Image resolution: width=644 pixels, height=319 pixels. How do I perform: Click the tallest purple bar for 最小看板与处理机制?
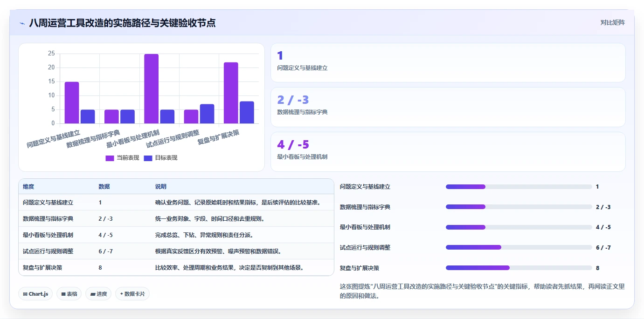pyautogui.click(x=151, y=89)
